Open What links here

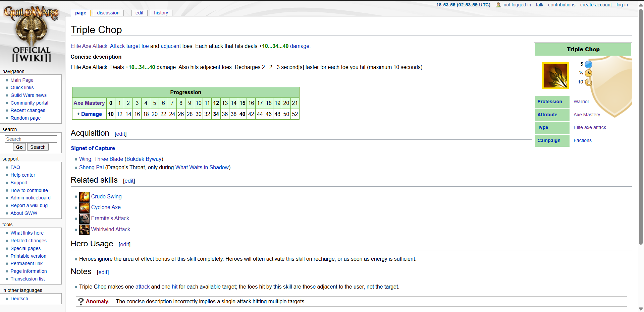click(x=27, y=233)
